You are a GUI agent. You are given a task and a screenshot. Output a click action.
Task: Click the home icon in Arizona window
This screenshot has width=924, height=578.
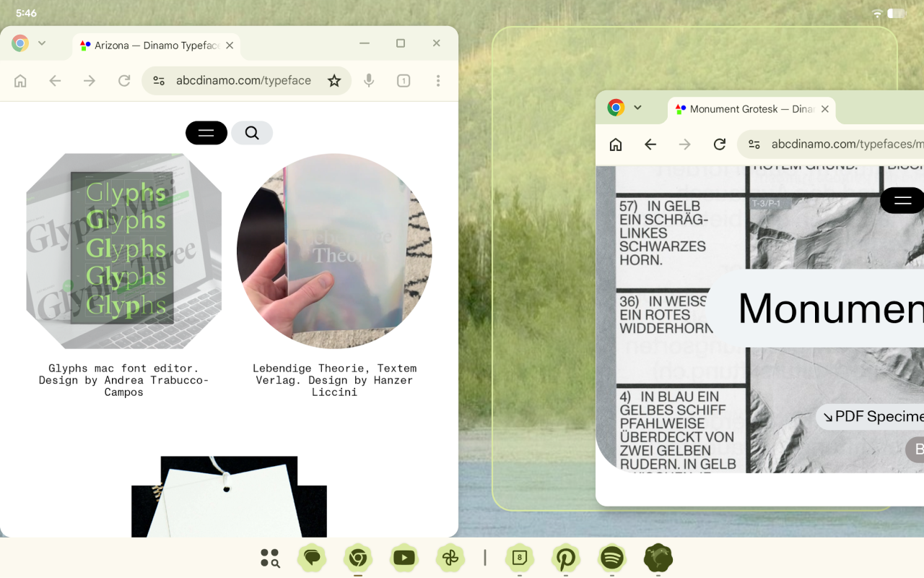tap(20, 81)
